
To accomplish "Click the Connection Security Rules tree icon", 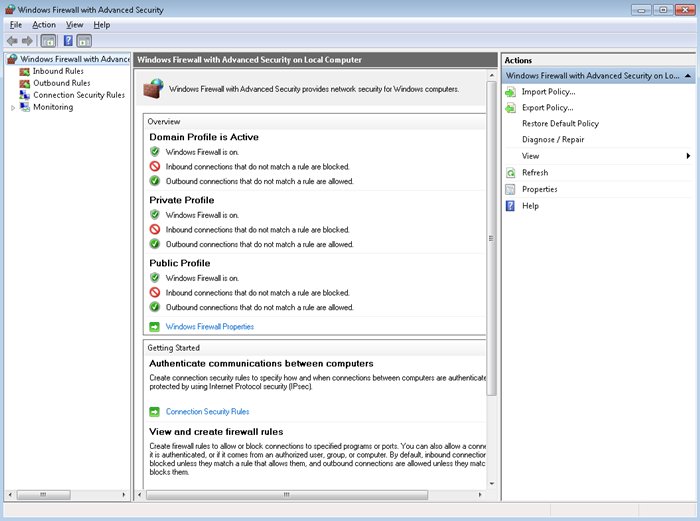I will [25, 95].
